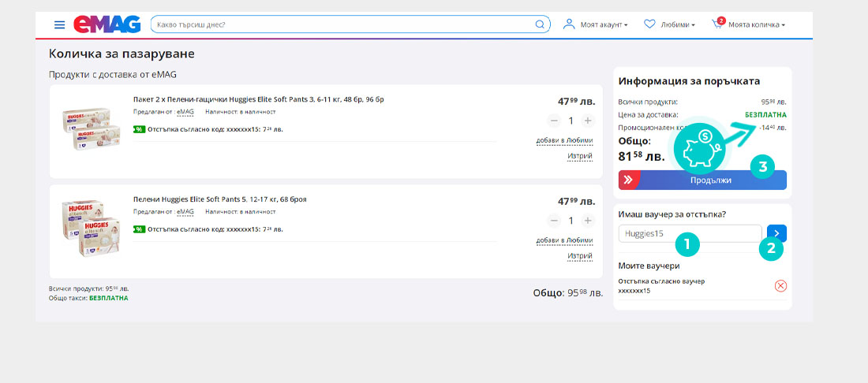
Task: Open Huggies Elite Soft Pants 5 product title
Action: coord(220,199)
